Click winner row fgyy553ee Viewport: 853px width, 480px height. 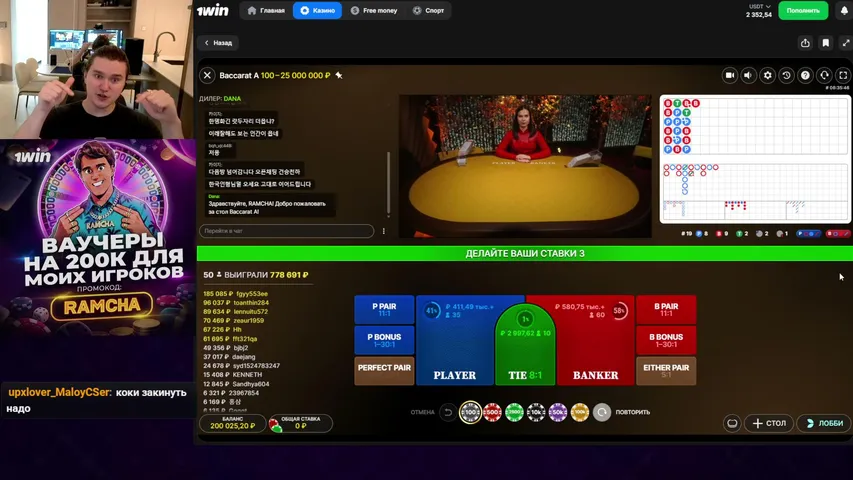point(236,293)
